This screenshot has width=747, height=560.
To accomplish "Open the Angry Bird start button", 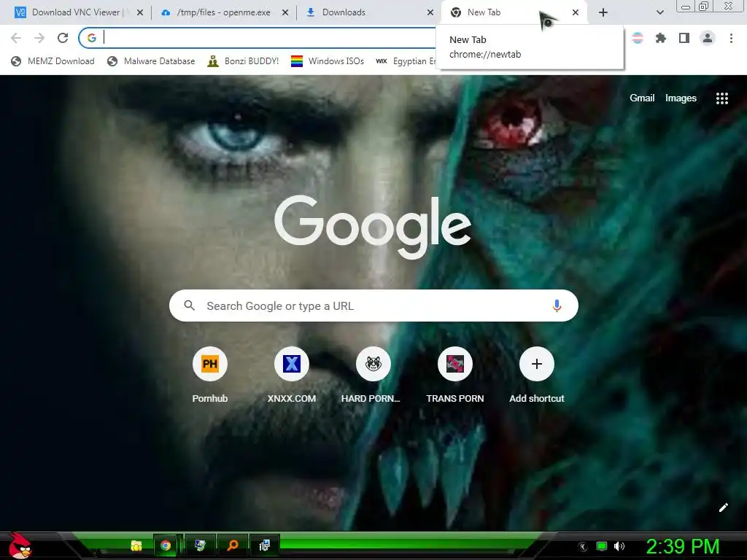I will click(x=20, y=546).
